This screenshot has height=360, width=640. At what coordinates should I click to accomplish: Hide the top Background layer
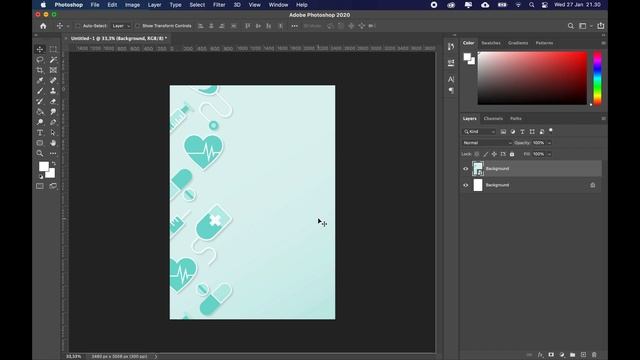(x=466, y=169)
